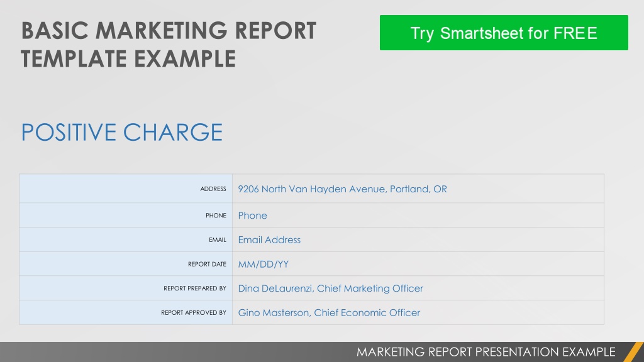Select the EMAIL label cell

pos(126,239)
